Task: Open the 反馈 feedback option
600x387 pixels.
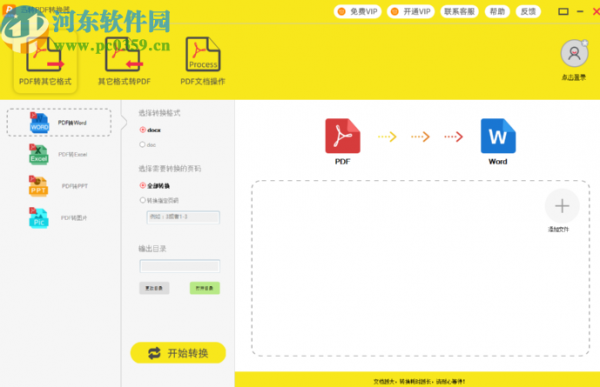Action: (528, 11)
